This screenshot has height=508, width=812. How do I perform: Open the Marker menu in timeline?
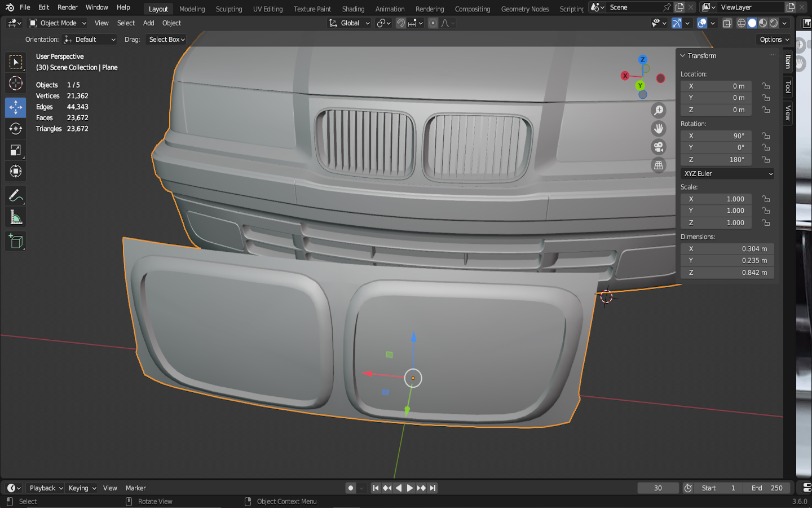coord(135,488)
